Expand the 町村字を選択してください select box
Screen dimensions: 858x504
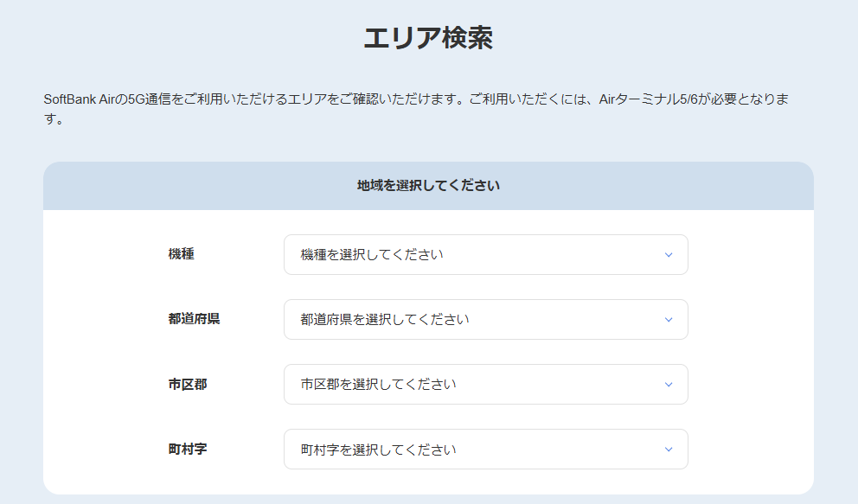pos(486,450)
